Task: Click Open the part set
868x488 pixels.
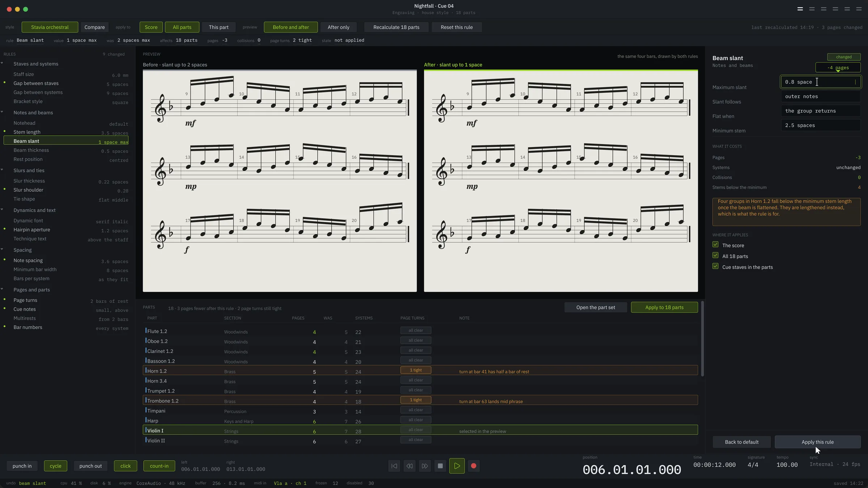Action: (x=596, y=307)
